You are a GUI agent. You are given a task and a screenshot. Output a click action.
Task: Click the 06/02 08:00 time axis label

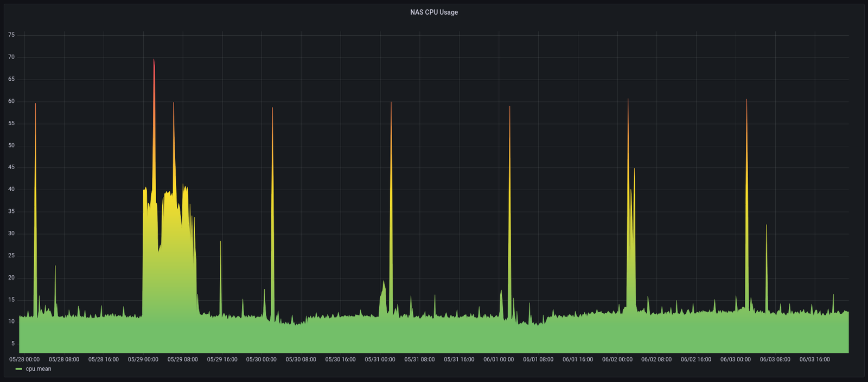coord(656,359)
